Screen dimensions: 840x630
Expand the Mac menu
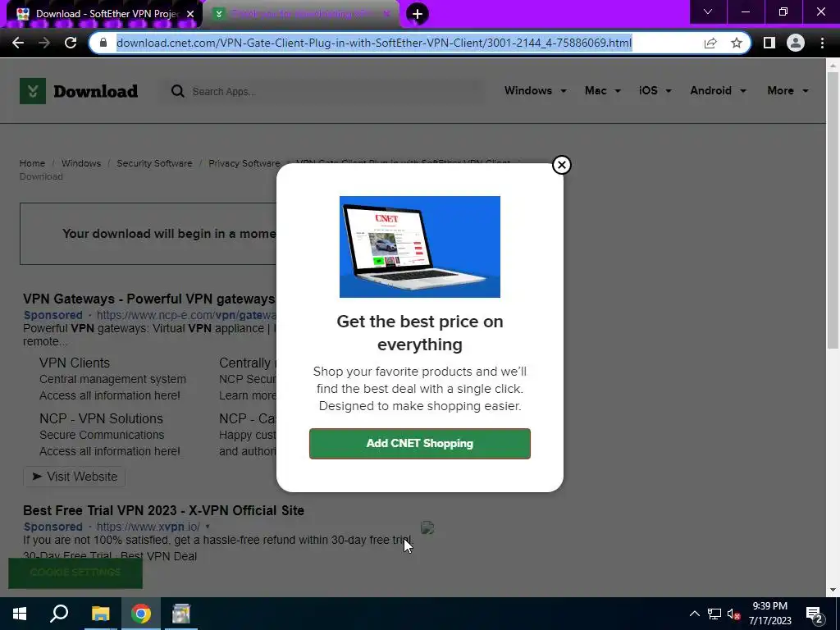[x=603, y=90]
